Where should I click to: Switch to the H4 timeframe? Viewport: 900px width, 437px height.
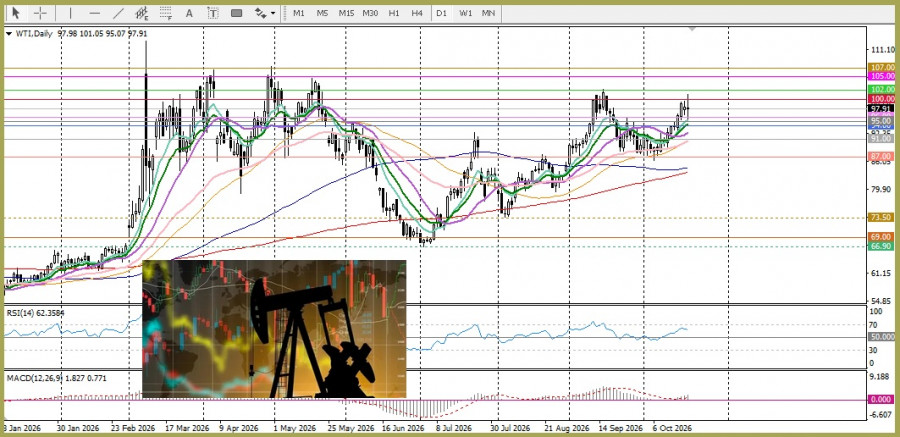click(x=417, y=13)
